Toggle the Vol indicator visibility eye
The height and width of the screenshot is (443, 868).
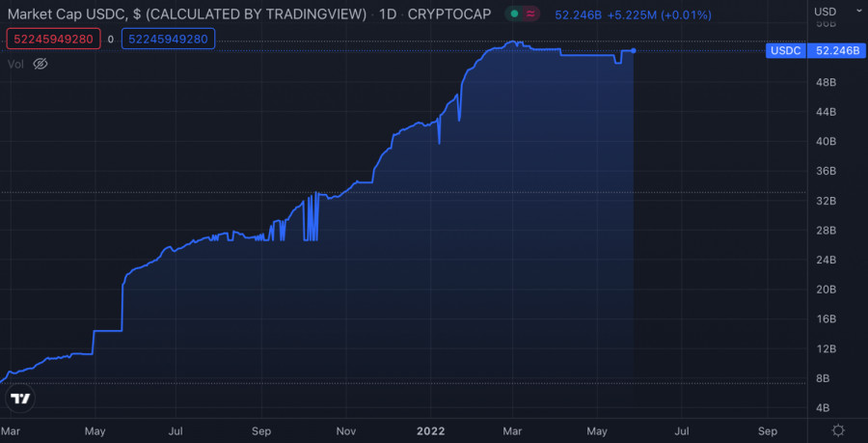click(x=41, y=65)
